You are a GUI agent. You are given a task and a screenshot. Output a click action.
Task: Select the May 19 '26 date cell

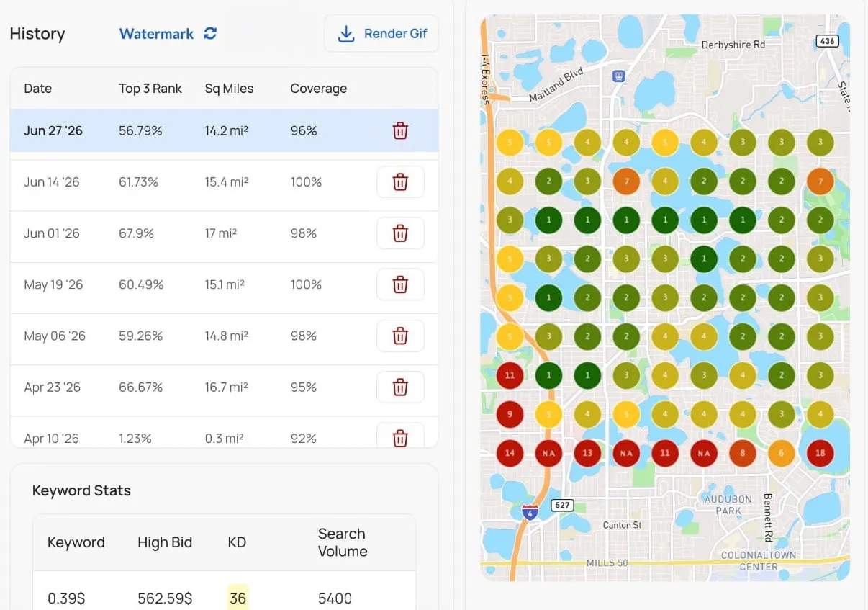pyautogui.click(x=53, y=284)
